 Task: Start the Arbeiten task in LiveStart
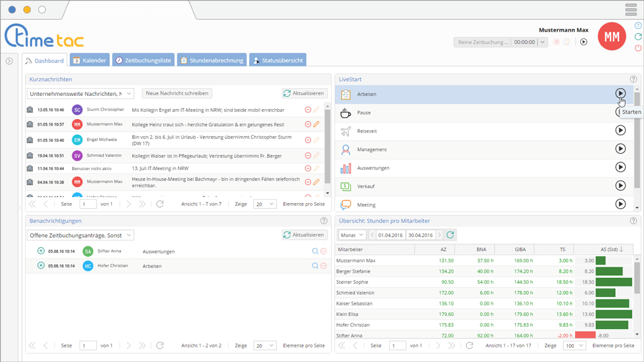click(x=620, y=94)
